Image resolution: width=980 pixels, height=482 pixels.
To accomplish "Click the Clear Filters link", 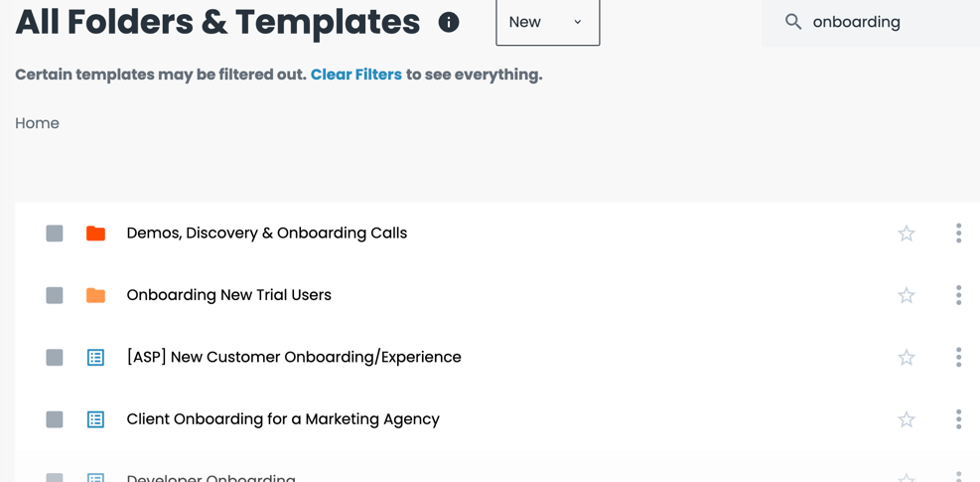I will [x=356, y=76].
